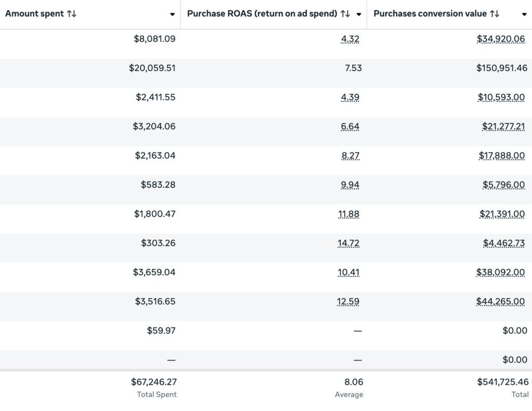Open ROAS value 4.39 link
The image size is (532, 411).
[350, 97]
